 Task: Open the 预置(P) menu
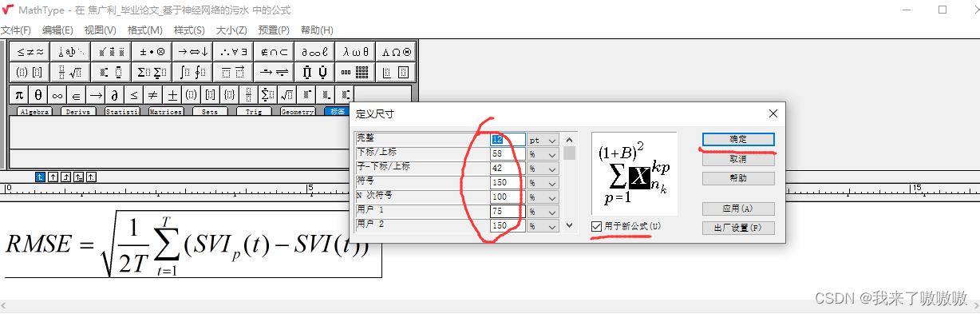pos(274,30)
